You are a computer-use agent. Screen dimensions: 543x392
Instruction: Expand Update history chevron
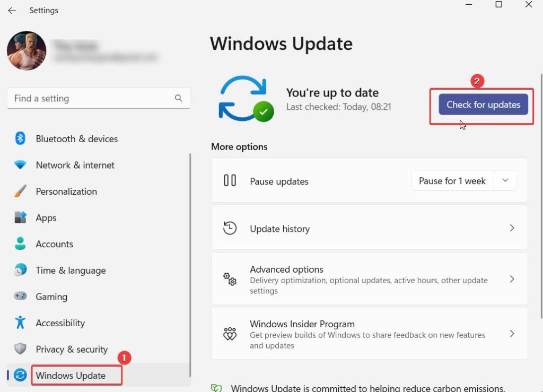[x=512, y=228]
